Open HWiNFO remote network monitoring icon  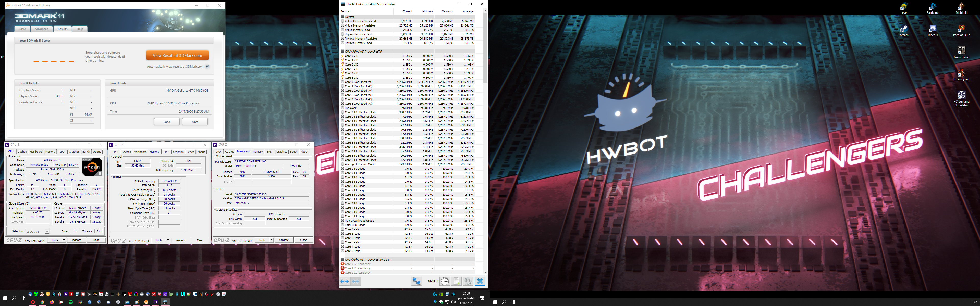[416, 281]
